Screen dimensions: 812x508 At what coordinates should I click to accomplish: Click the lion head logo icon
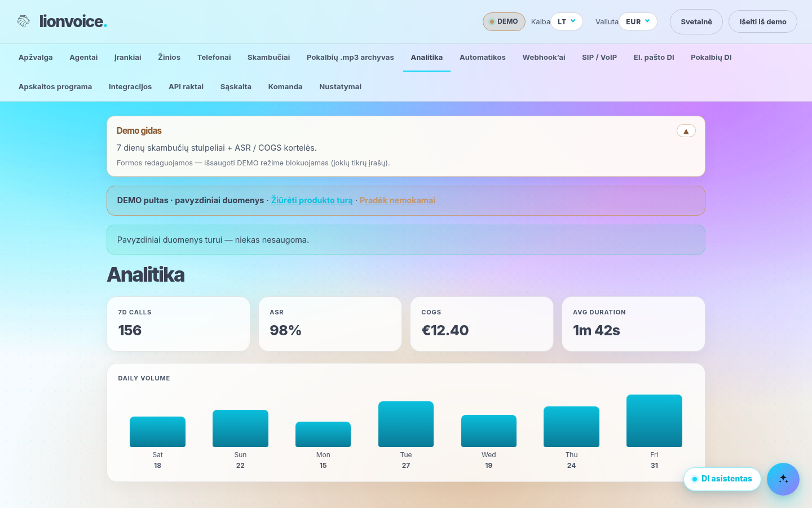tap(24, 21)
